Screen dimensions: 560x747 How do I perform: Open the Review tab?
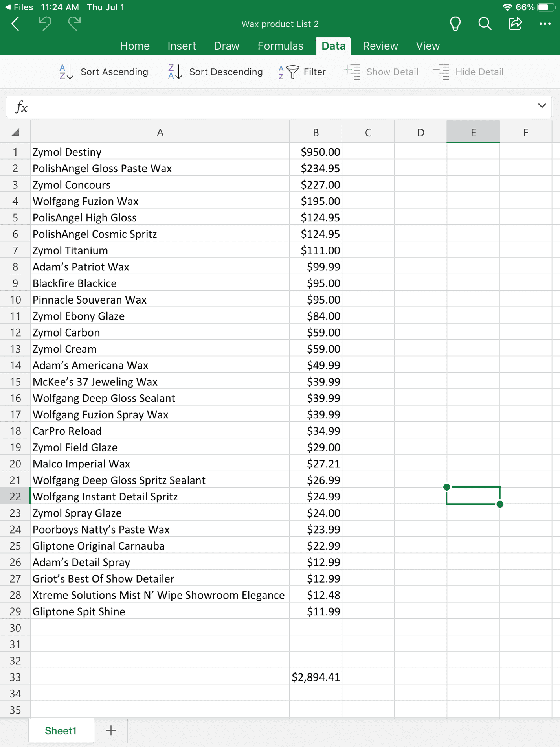click(380, 46)
